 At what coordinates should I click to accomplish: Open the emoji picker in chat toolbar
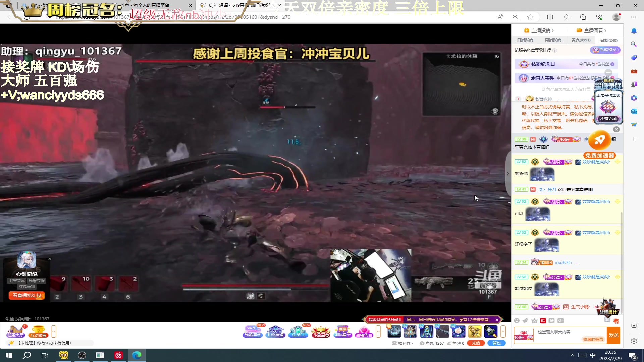517,321
